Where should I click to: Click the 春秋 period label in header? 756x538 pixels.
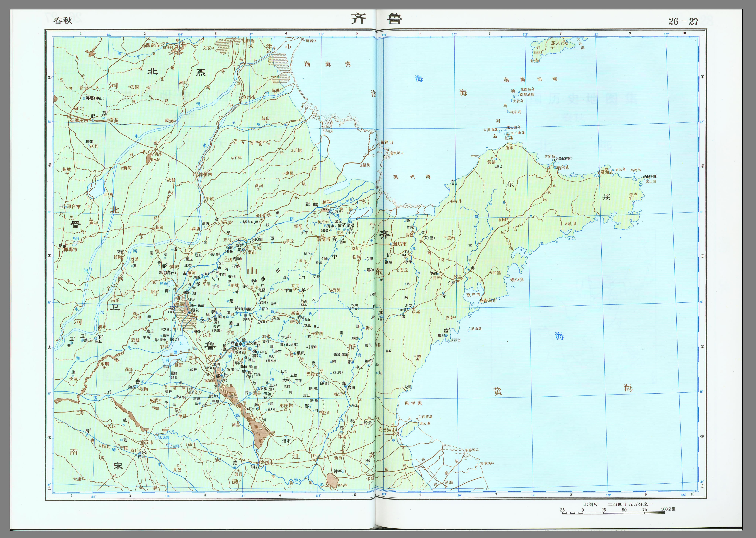[x=63, y=21]
